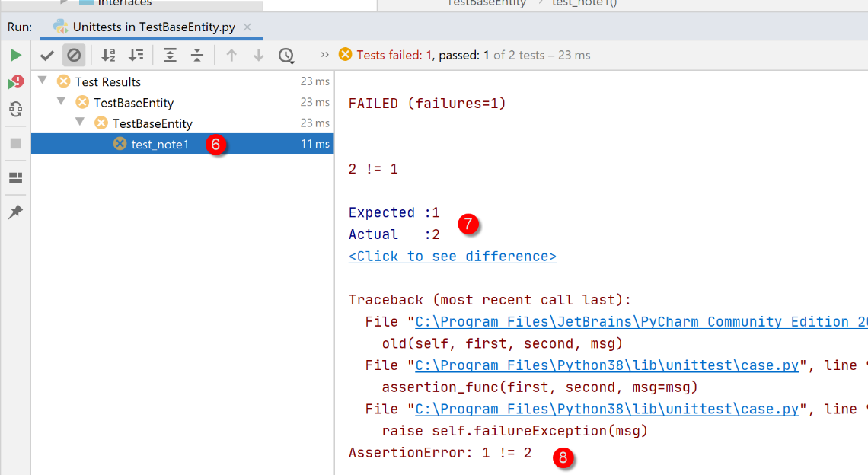Collapse the first TestBaseEntity node

pos(61,101)
